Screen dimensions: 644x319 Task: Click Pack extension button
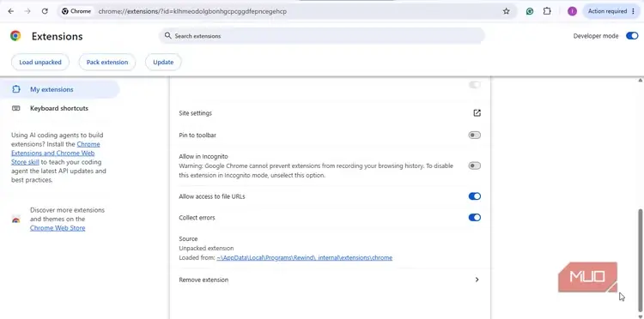107,63
